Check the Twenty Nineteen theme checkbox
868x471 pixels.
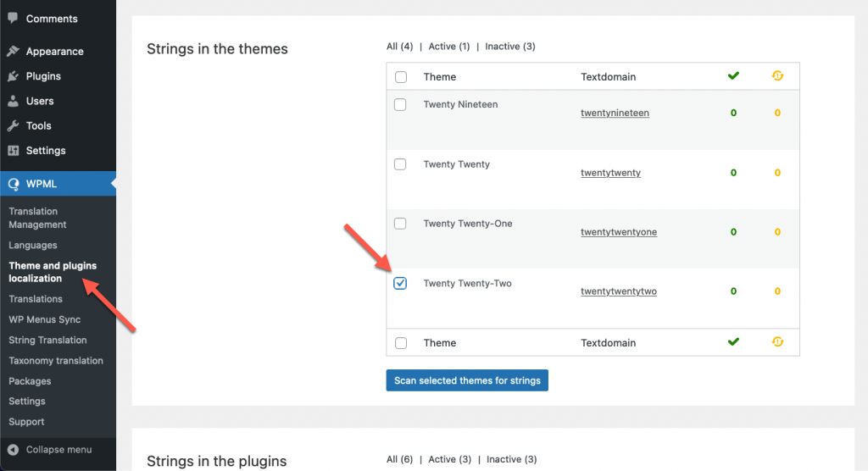pyautogui.click(x=401, y=105)
